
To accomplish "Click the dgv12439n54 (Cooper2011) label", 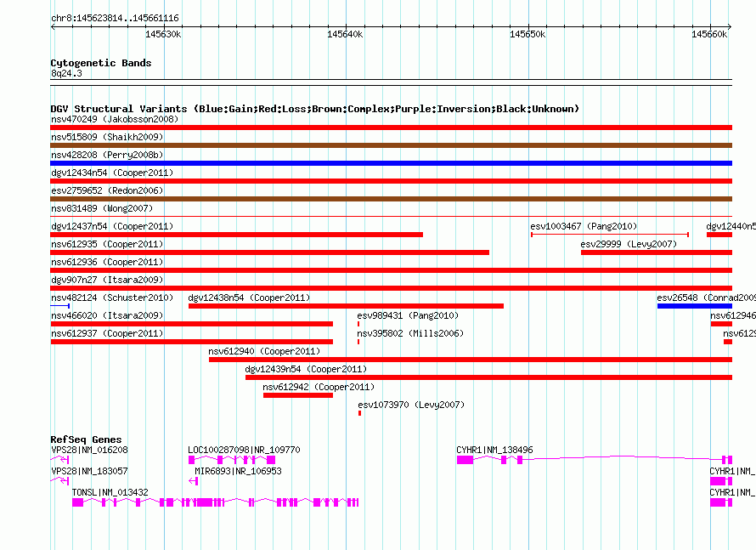I will (x=306, y=369).
